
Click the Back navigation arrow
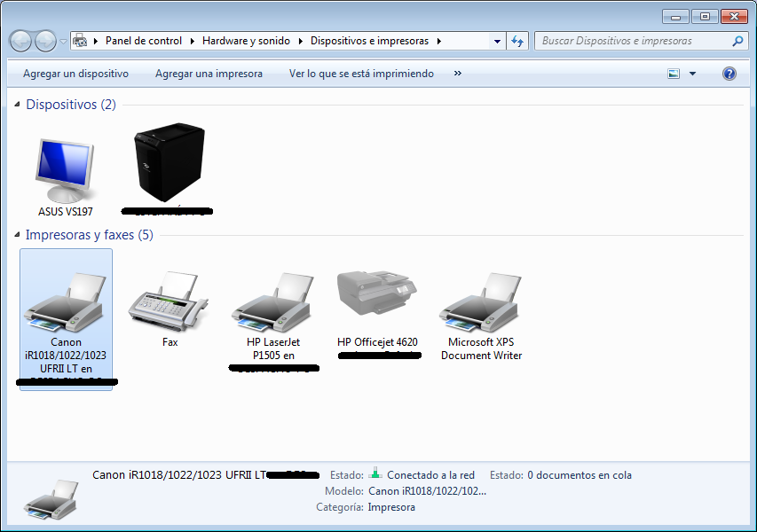pos(20,41)
